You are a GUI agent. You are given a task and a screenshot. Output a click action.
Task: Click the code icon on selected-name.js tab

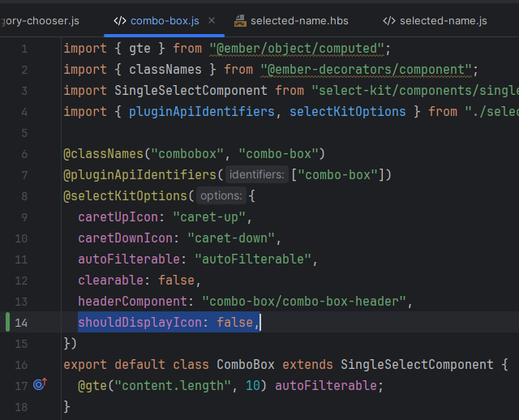pyautogui.click(x=389, y=21)
